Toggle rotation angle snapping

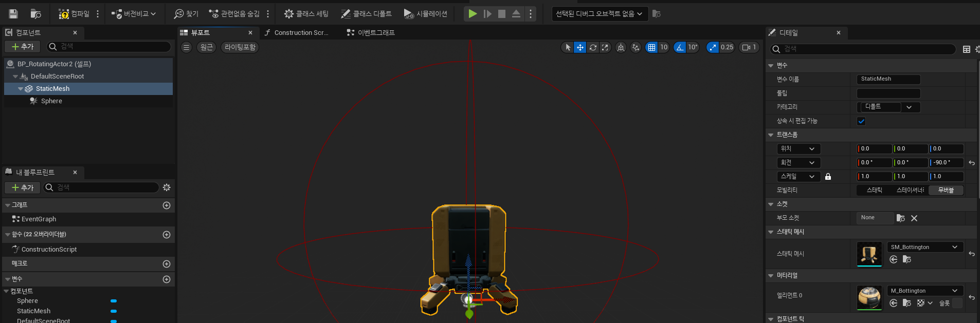[x=680, y=47]
